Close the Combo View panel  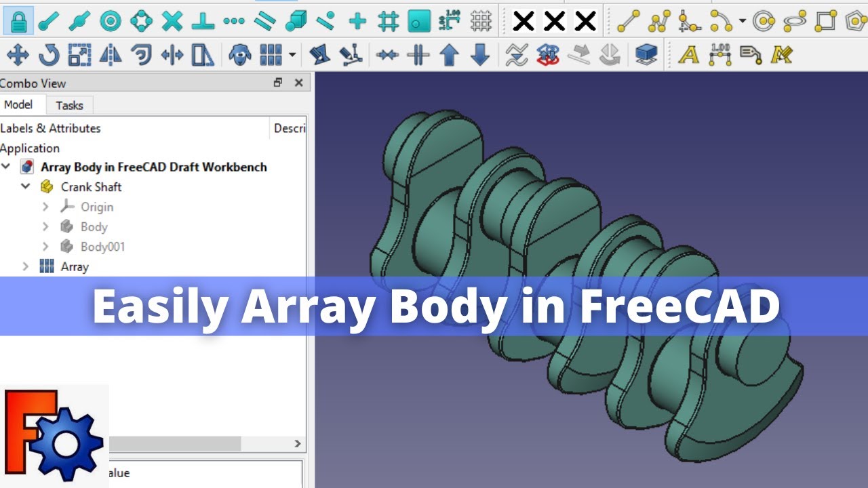298,83
